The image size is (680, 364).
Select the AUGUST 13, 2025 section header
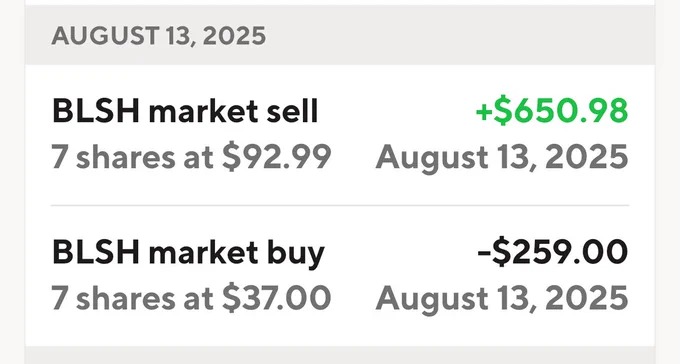point(340,35)
